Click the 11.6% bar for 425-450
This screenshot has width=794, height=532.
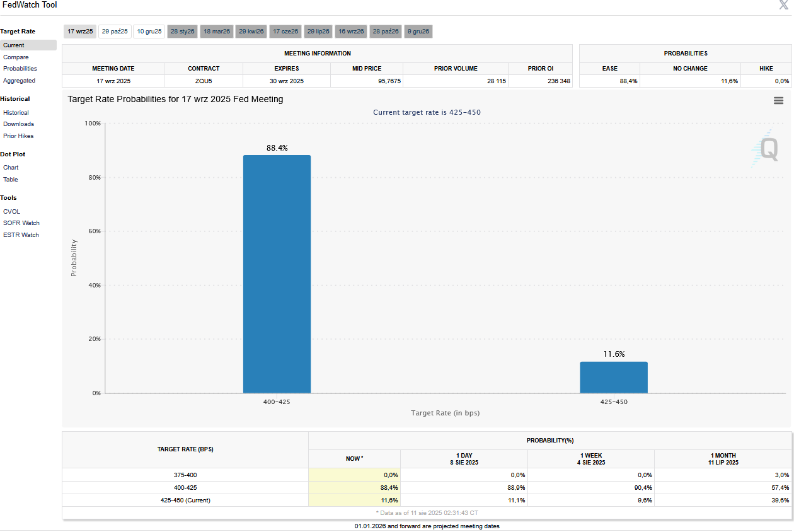[x=614, y=377]
